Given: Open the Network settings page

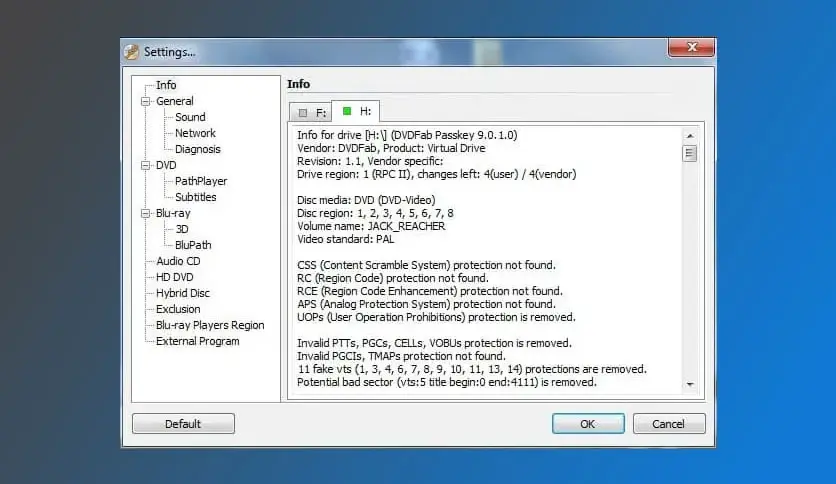Looking at the screenshot, I should pyautogui.click(x=195, y=133).
